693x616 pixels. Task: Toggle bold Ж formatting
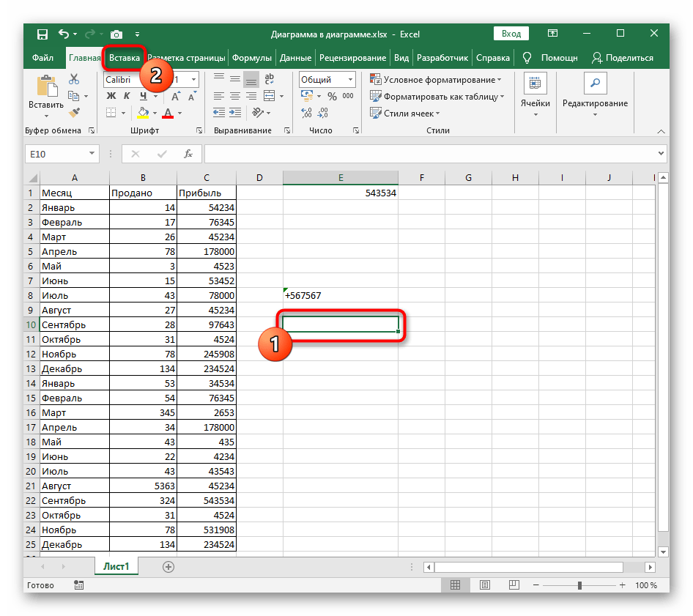coord(111,96)
